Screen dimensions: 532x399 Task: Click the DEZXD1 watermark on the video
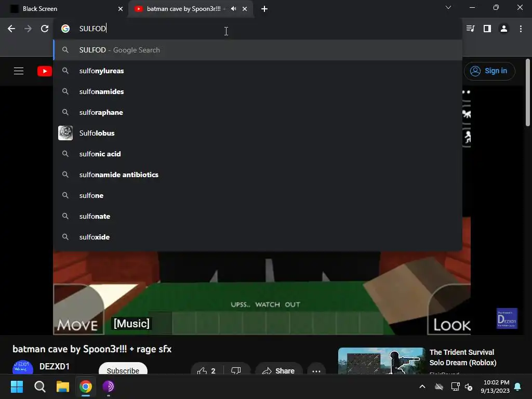click(507, 318)
